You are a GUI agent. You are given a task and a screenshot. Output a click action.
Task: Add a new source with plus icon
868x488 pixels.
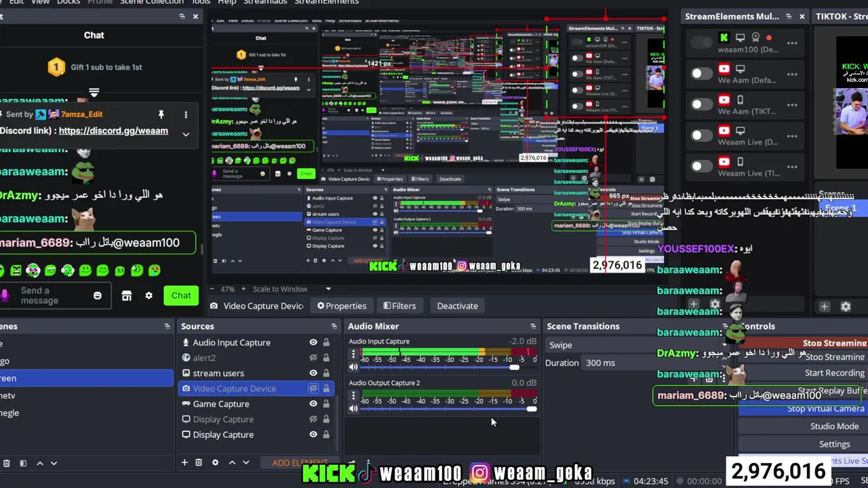[x=184, y=462]
